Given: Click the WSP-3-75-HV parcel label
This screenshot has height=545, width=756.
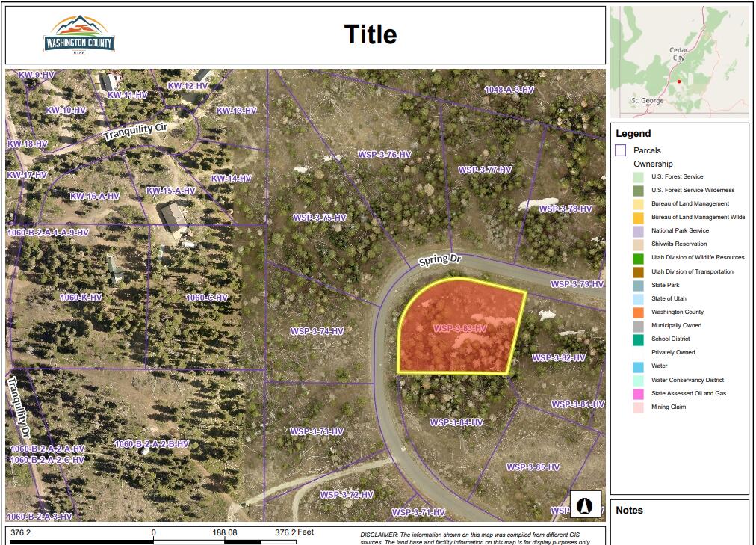Looking at the screenshot, I should 319,218.
